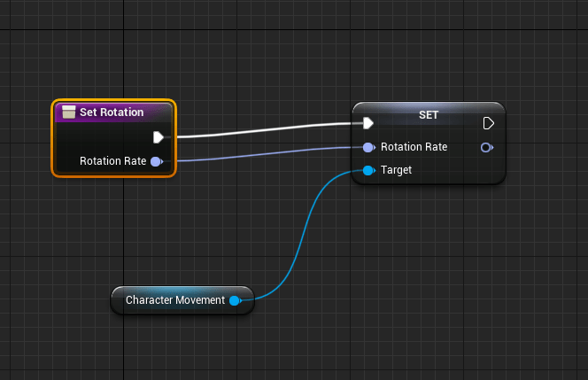The width and height of the screenshot is (588, 380).
Task: Click the empty body of Set Rotation node
Action: tap(97, 139)
